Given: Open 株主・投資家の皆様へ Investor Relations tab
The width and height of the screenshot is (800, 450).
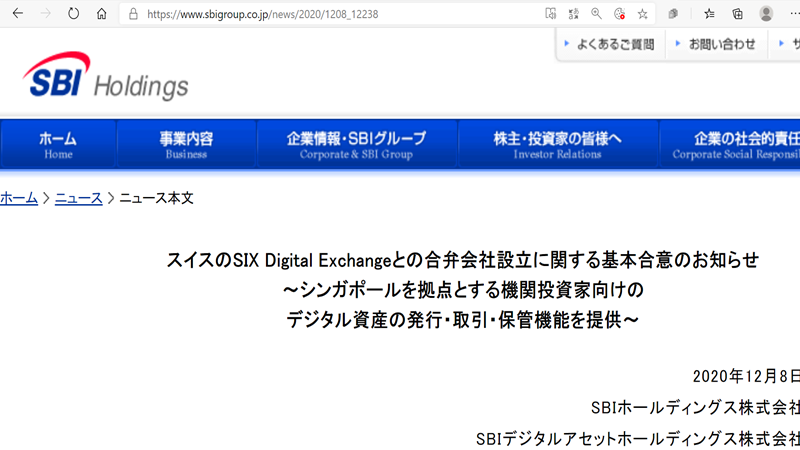Looking at the screenshot, I should click(558, 144).
